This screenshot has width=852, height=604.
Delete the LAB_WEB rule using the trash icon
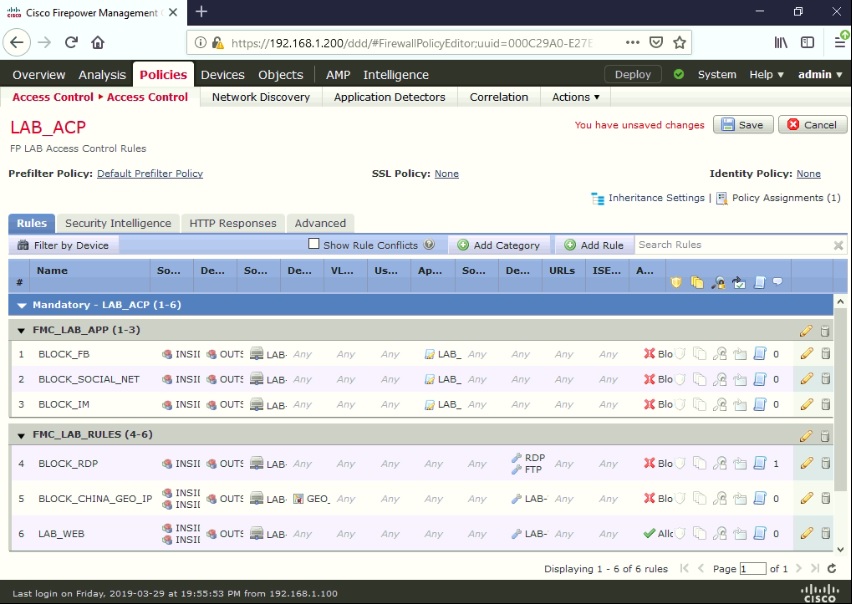[825, 533]
